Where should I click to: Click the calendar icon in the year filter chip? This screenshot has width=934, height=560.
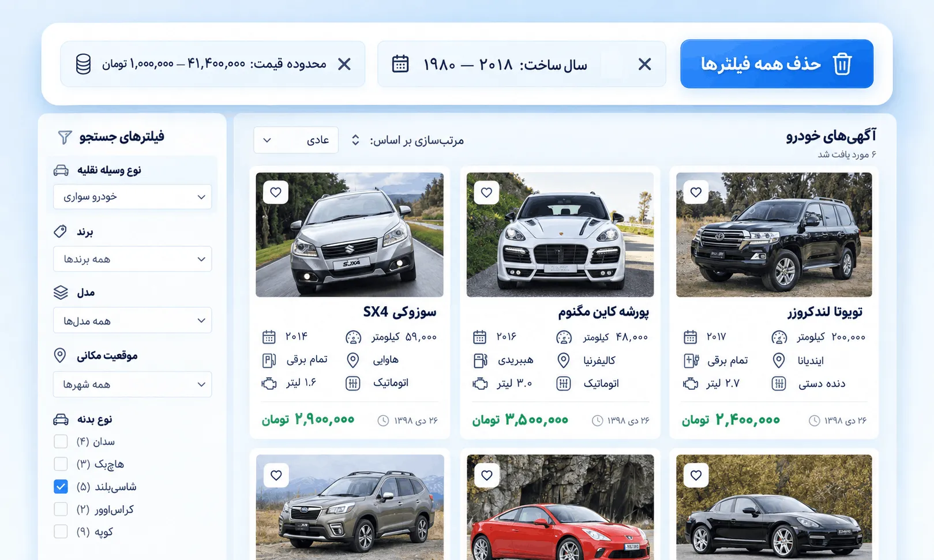click(400, 63)
